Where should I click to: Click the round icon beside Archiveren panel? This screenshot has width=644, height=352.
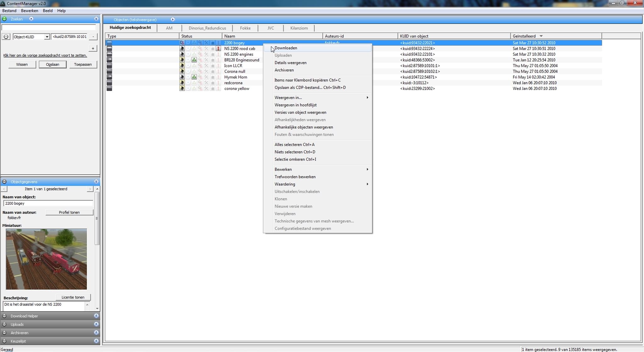[x=4, y=333]
